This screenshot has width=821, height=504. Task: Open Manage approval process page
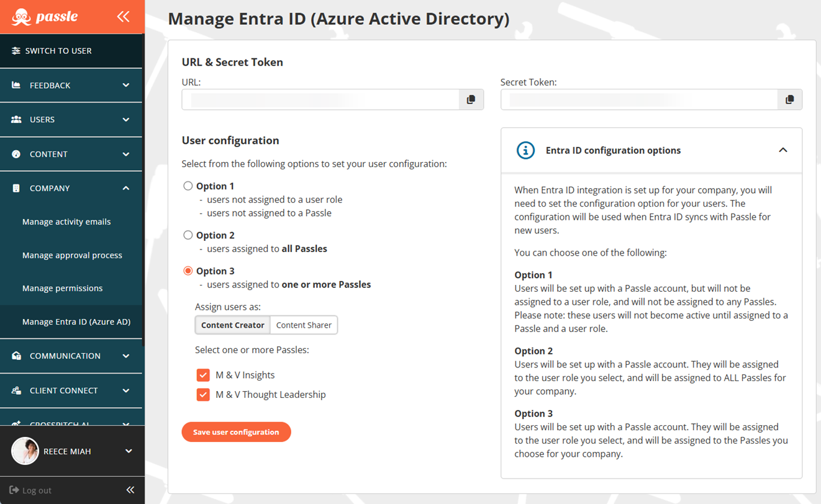[72, 255]
